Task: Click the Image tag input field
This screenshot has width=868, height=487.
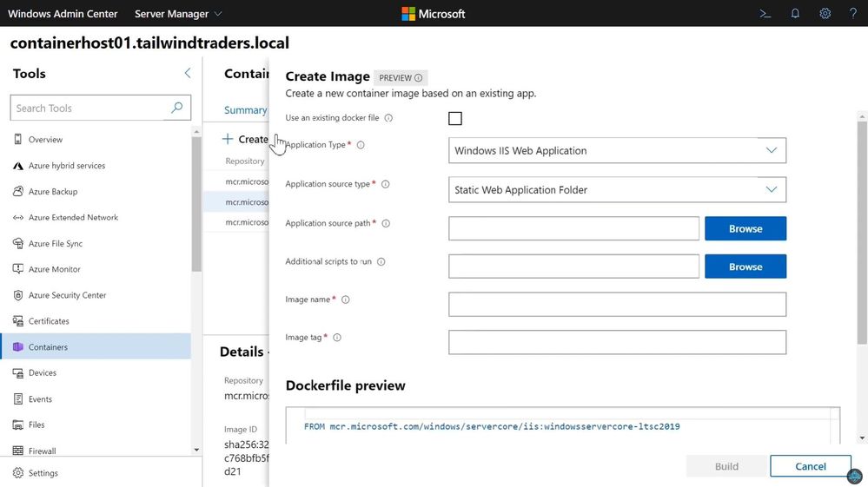Action: pos(617,342)
